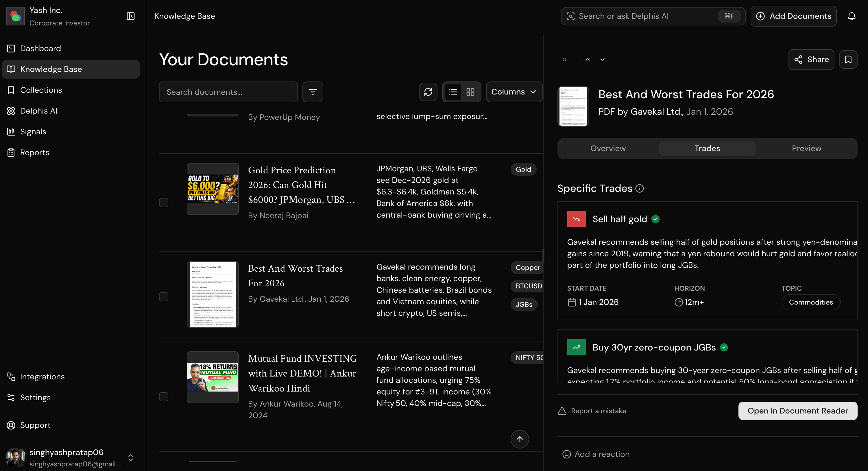Click the smiley icon for Add a reaction
Image resolution: width=868 pixels, height=471 pixels.
coord(566,454)
